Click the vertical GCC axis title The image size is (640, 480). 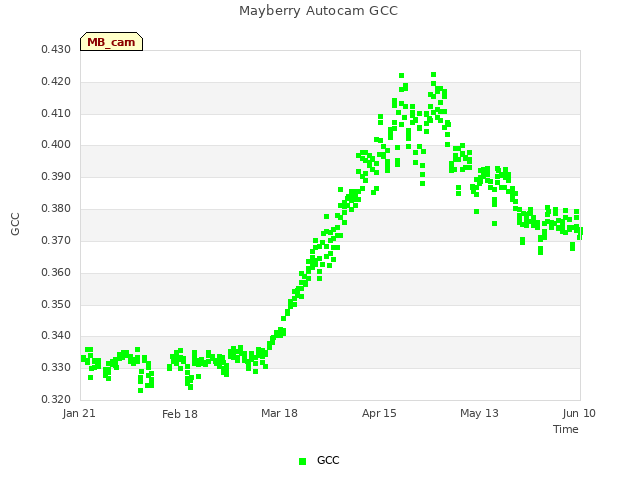pyautogui.click(x=15, y=224)
